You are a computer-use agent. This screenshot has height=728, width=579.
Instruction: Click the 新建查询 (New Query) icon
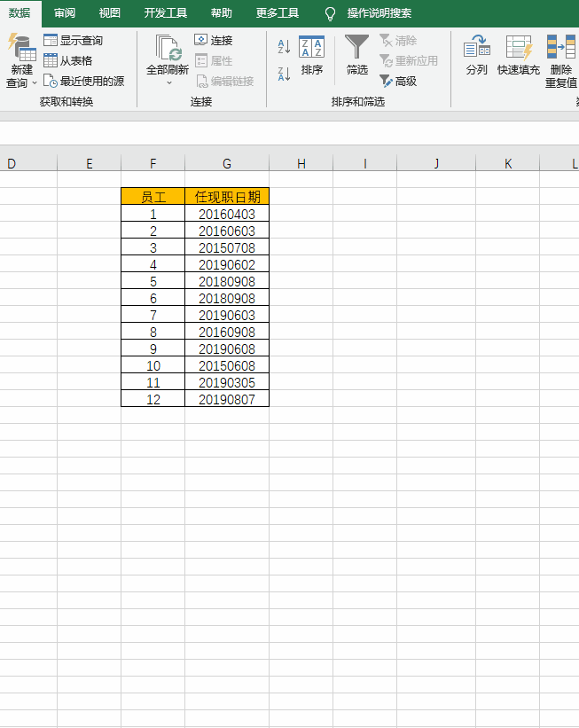22,48
